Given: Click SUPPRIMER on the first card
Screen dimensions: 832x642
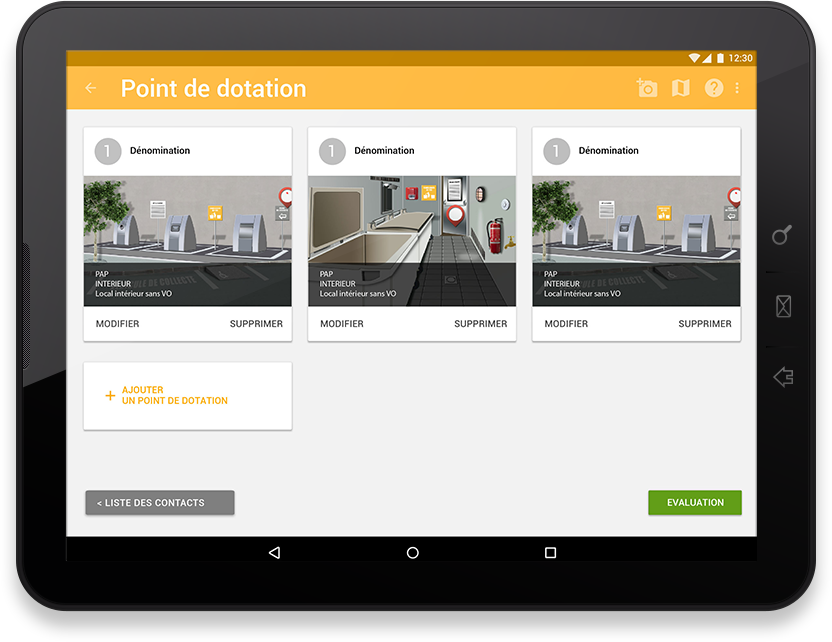Looking at the screenshot, I should tap(256, 324).
